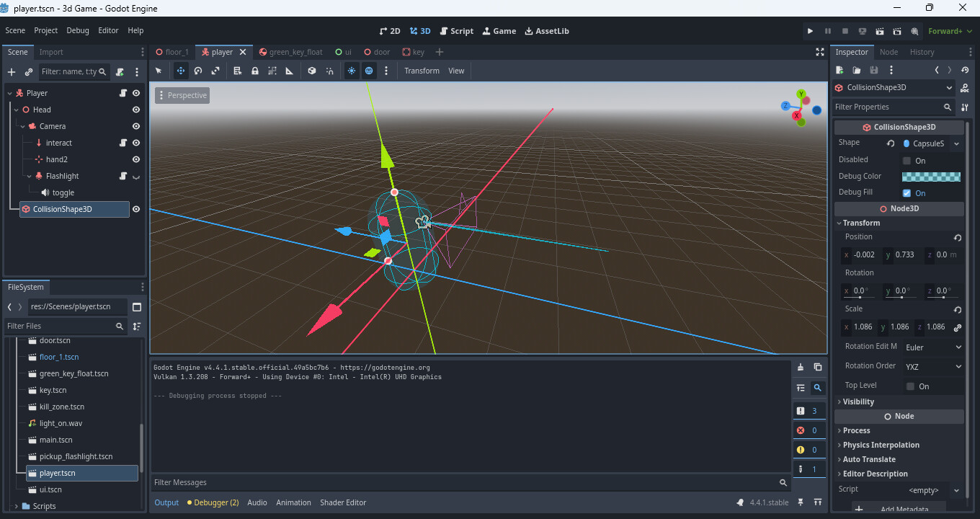
Task: Toggle distraction-free mode expand icon
Action: 819,52
